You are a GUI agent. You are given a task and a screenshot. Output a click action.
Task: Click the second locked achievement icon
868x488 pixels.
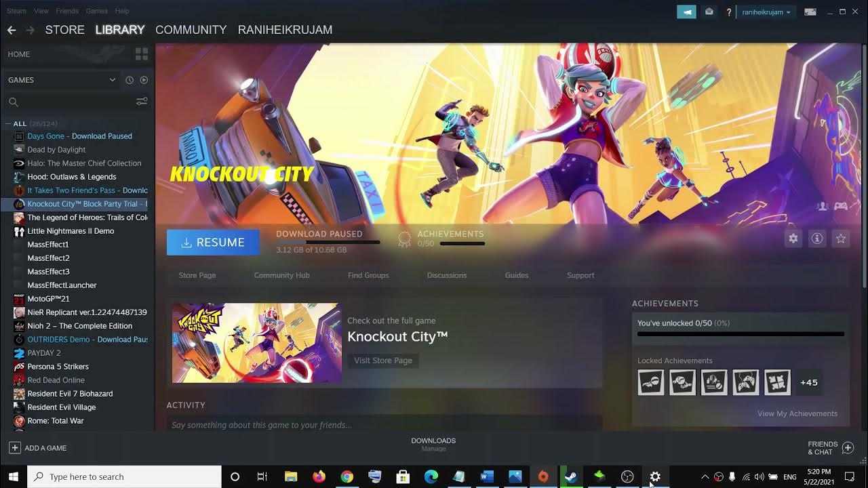pos(682,382)
